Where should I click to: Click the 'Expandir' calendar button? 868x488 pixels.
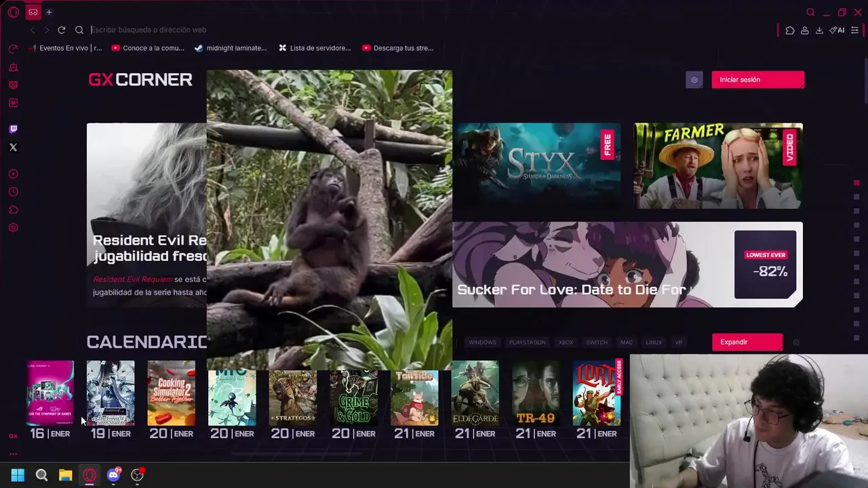[747, 342]
